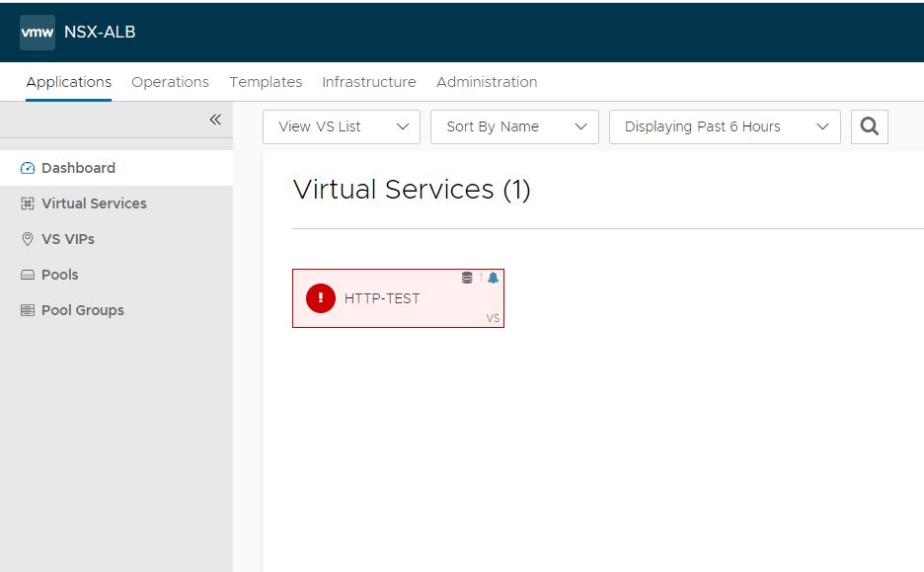Click the NSX-ALB product title
924x572 pixels.
point(100,32)
